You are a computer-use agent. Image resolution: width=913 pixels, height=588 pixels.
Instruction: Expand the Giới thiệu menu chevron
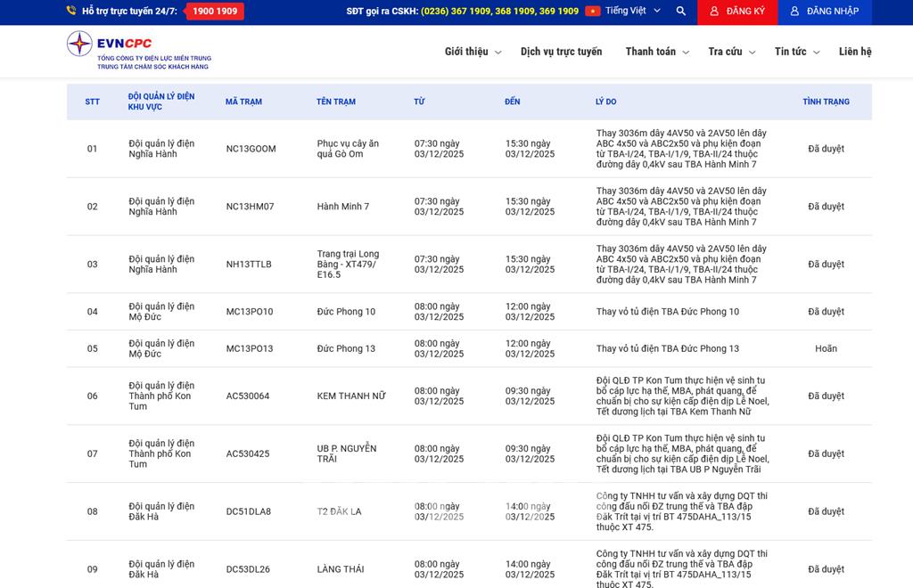[x=498, y=53]
